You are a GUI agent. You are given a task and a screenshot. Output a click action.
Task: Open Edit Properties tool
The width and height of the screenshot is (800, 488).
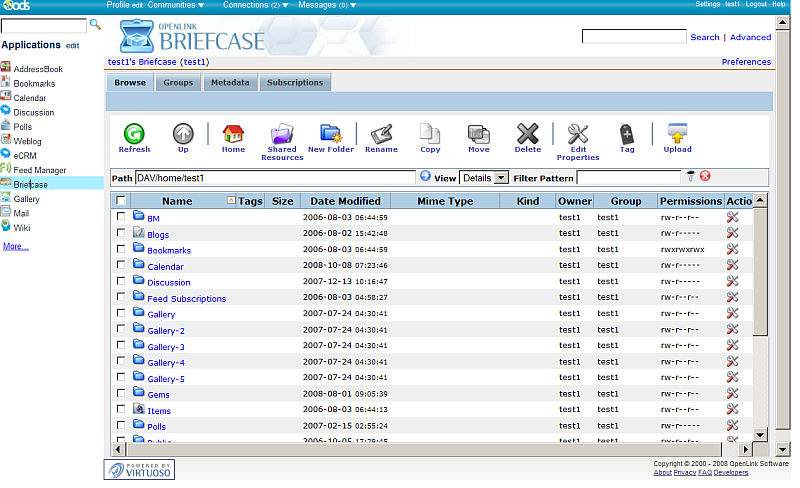click(x=578, y=134)
